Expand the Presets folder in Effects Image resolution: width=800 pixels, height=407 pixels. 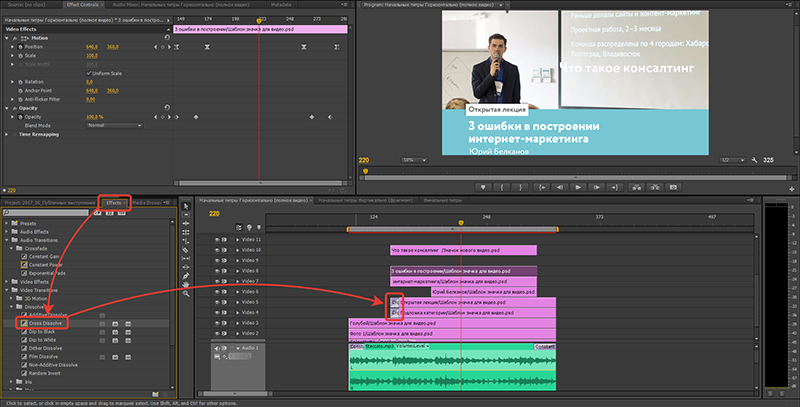[x=6, y=223]
